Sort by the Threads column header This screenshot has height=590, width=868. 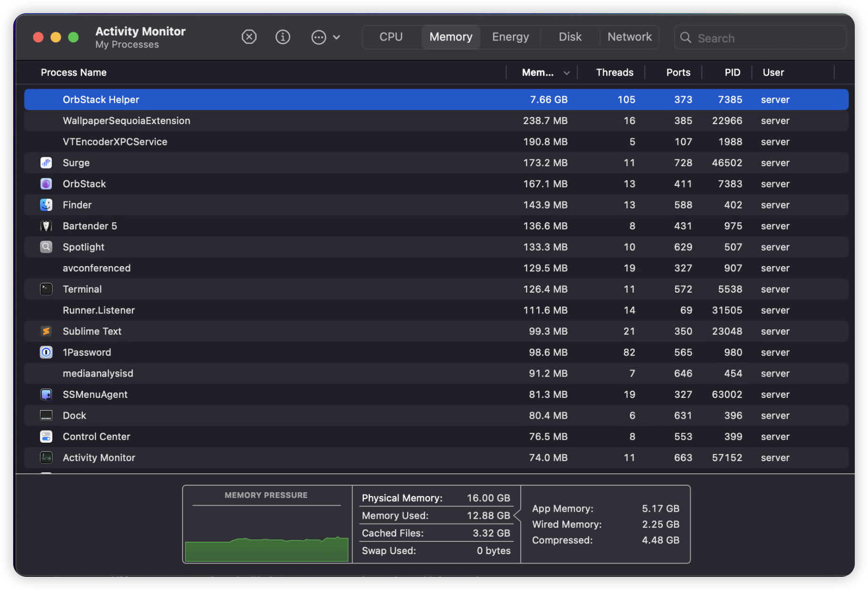615,72
